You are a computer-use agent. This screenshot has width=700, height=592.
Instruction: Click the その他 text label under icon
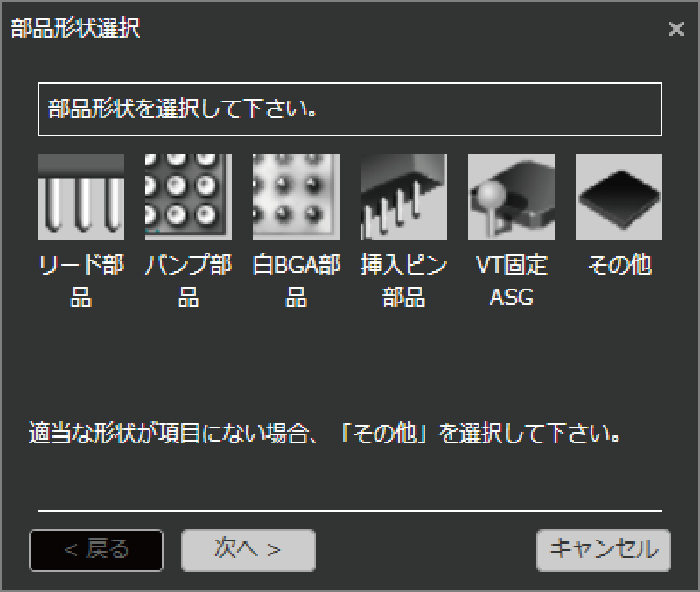[x=619, y=265]
